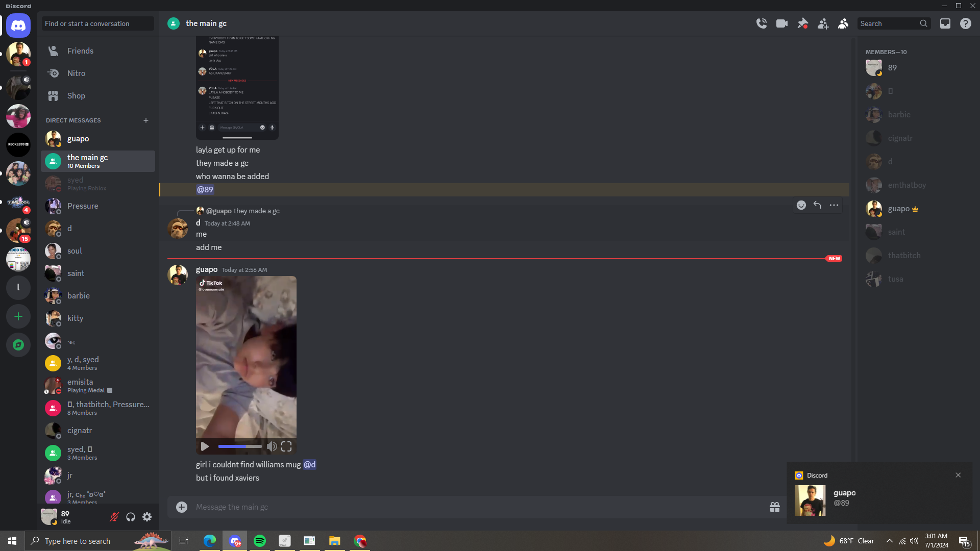
Task: Open the Discord inbox
Action: [x=945, y=23]
